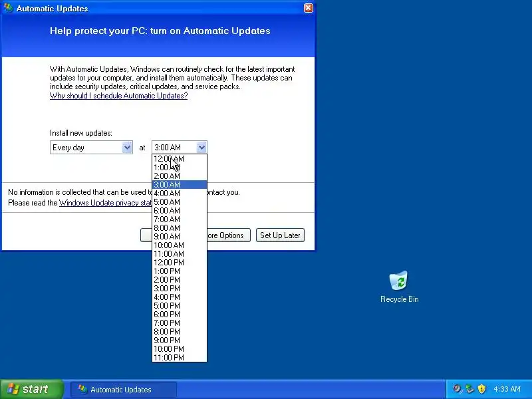
Task: Select 12:00 PM in the time list
Action: point(179,263)
